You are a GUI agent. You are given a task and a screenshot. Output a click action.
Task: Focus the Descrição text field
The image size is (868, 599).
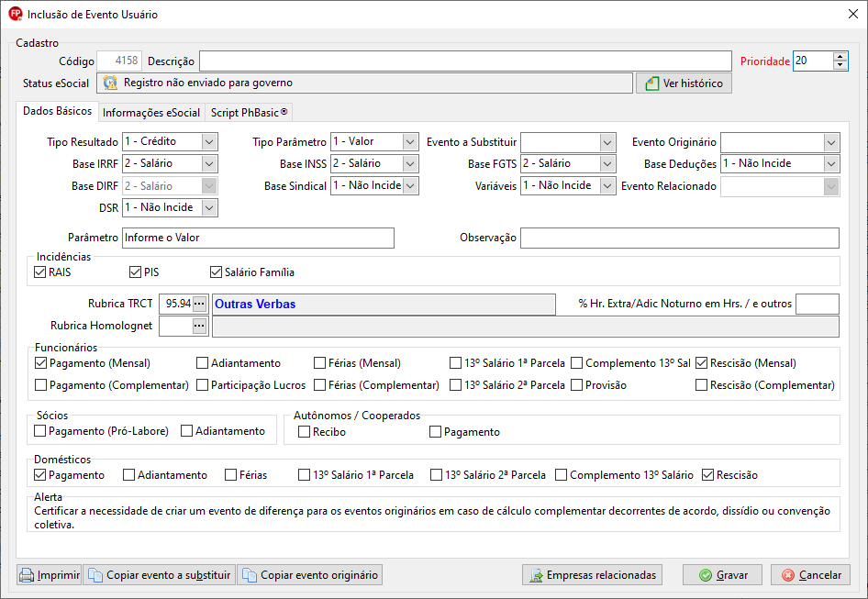(x=465, y=61)
